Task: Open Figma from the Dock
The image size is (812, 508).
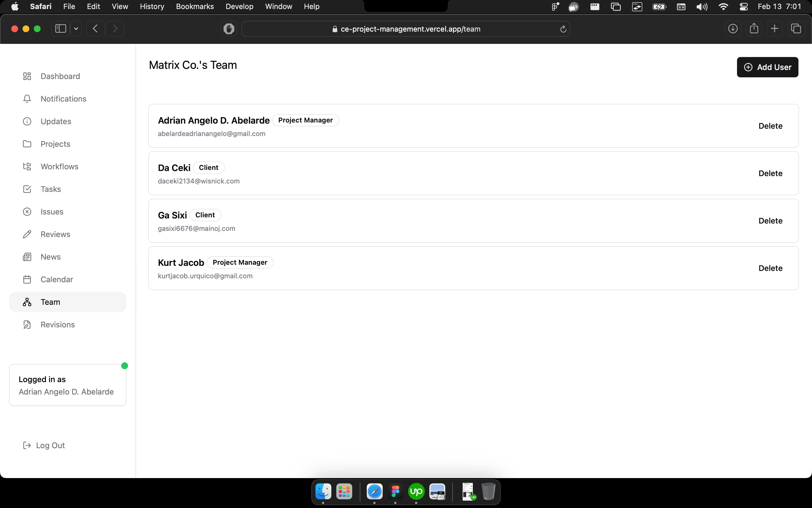Action: [x=395, y=492]
